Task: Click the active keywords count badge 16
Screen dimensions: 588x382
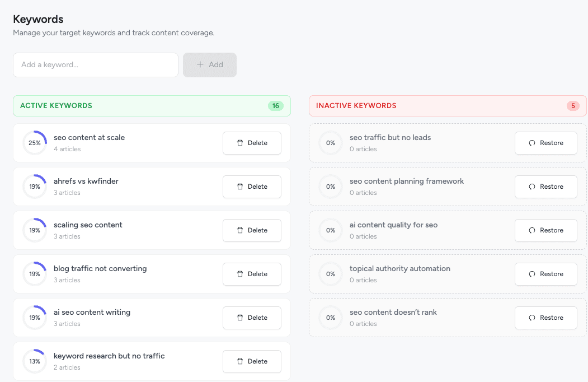Action: pyautogui.click(x=275, y=106)
